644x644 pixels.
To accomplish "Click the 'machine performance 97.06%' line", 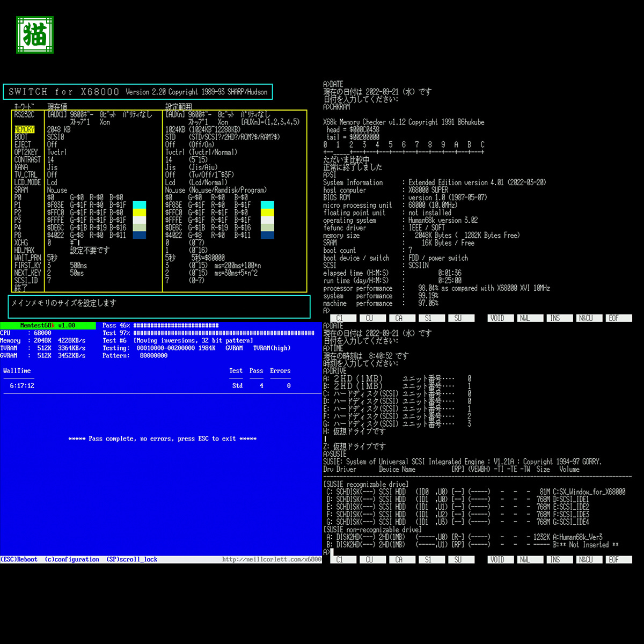I will point(381,303).
